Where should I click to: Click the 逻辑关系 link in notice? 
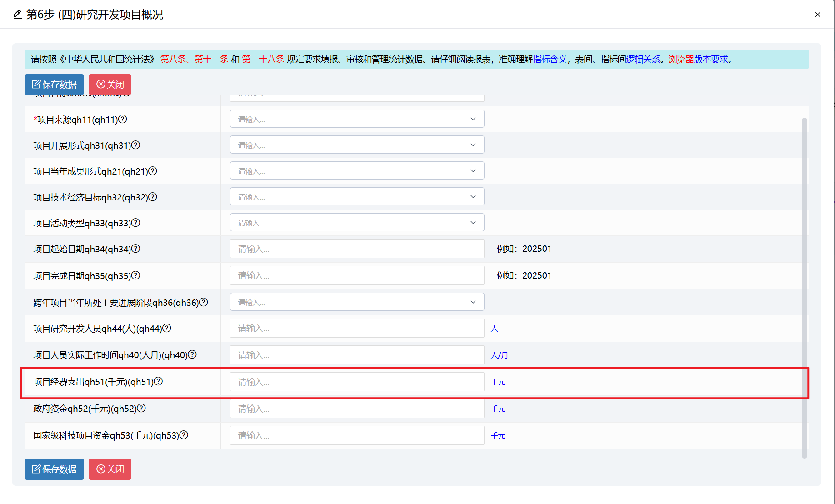pos(643,60)
